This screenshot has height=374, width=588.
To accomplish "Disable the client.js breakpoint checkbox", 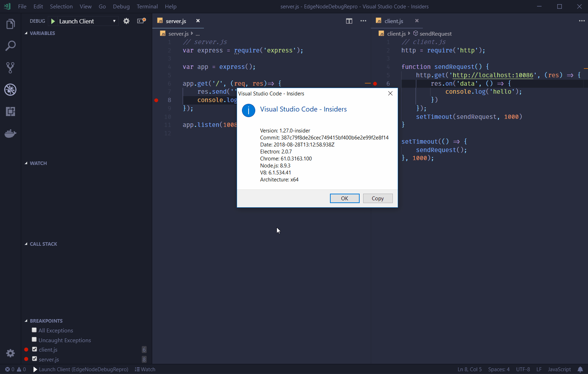I will (34, 349).
